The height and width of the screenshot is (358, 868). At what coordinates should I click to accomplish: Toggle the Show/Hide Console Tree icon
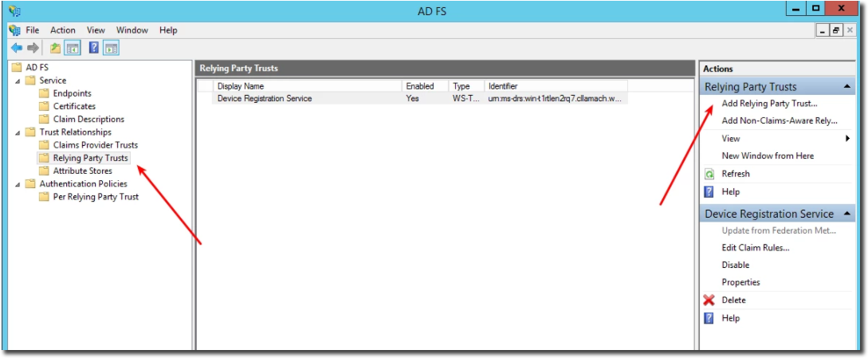72,48
